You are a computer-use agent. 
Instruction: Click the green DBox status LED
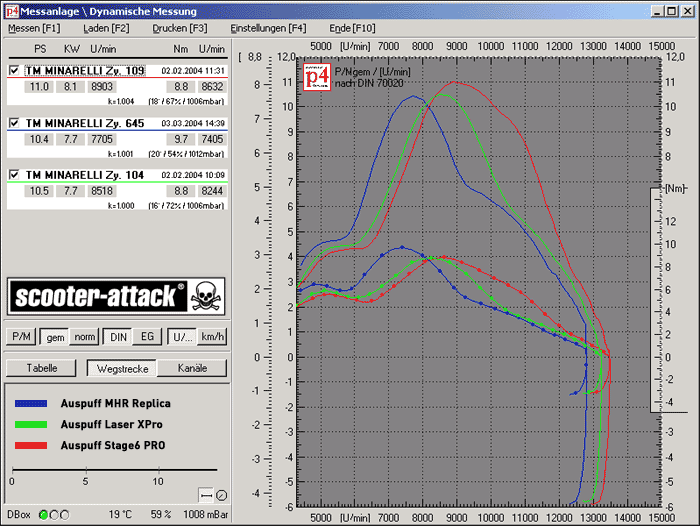43,515
